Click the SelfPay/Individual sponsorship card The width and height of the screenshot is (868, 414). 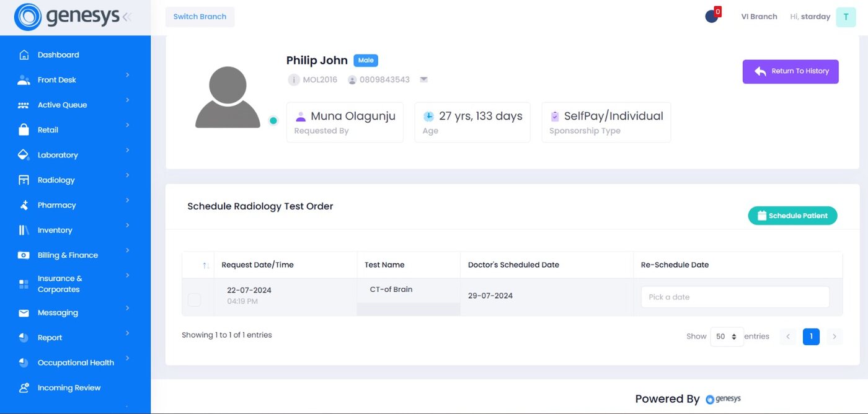pyautogui.click(x=606, y=122)
